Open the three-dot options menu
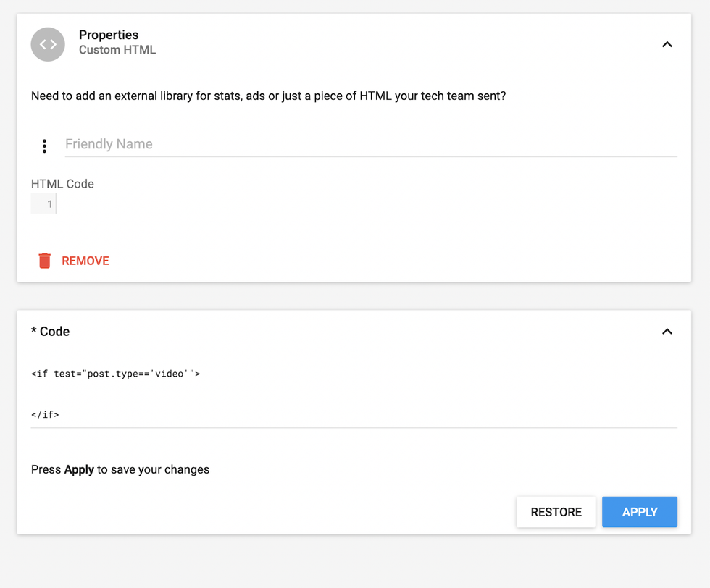Image resolution: width=710 pixels, height=588 pixels. point(44,146)
